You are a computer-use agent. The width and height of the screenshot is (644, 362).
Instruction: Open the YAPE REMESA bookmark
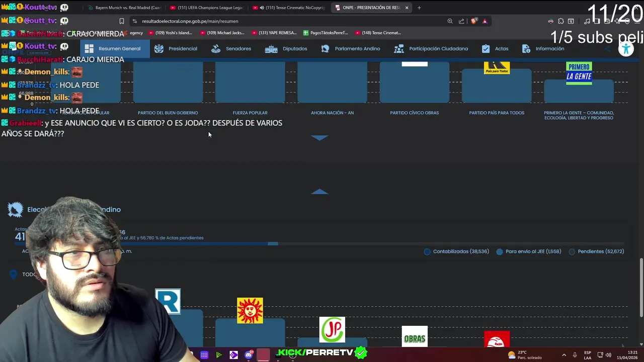tap(274, 33)
